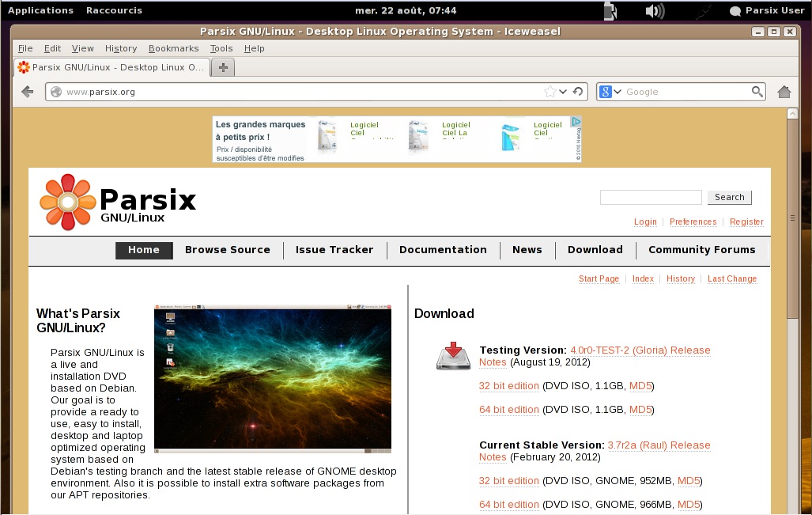
Task: Open the Help menu
Action: tap(255, 48)
